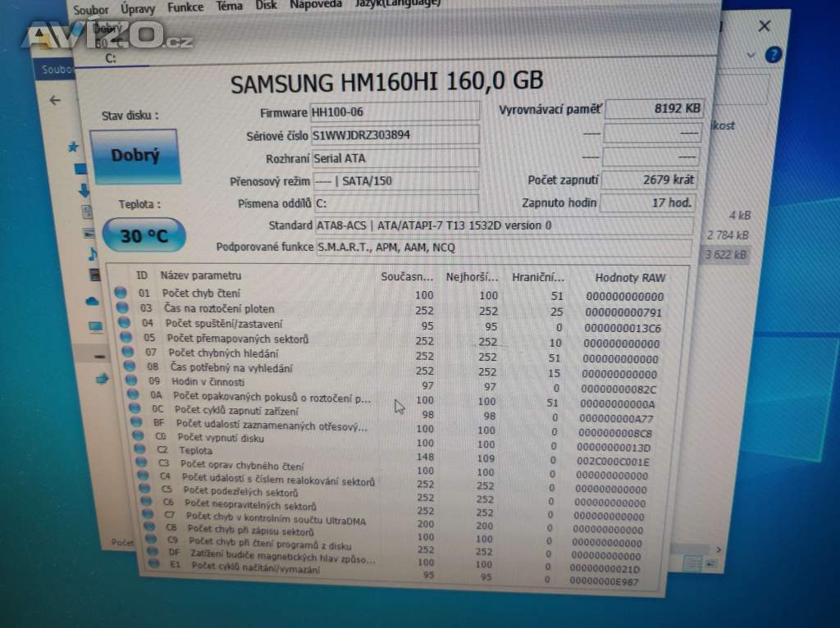Viewport: 840px width, 628px height.
Task: Click the Firmware field HH100-06
Action: point(395,111)
